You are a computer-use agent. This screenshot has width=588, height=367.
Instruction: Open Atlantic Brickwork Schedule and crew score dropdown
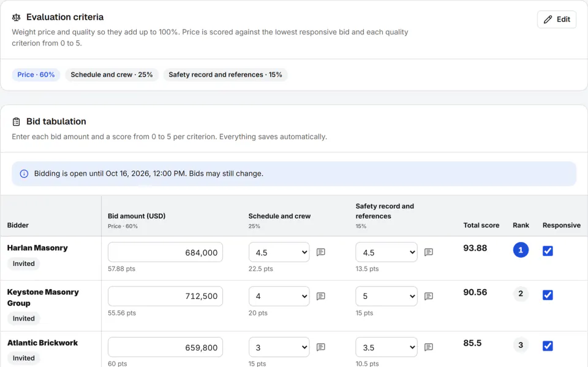(279, 347)
